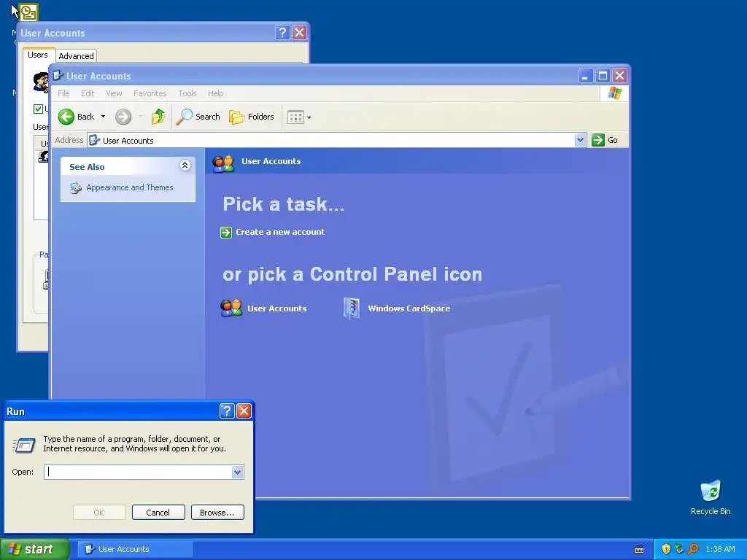Close the Run dialog

coord(244,411)
